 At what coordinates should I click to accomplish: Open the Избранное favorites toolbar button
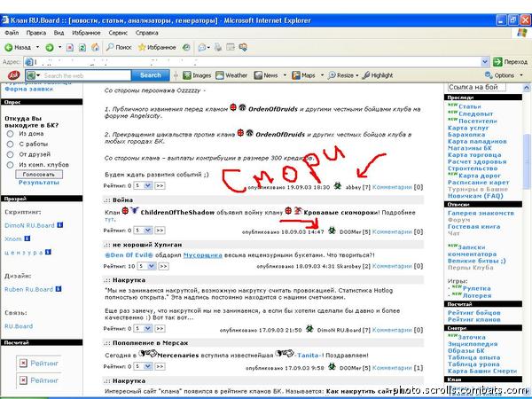(157, 48)
